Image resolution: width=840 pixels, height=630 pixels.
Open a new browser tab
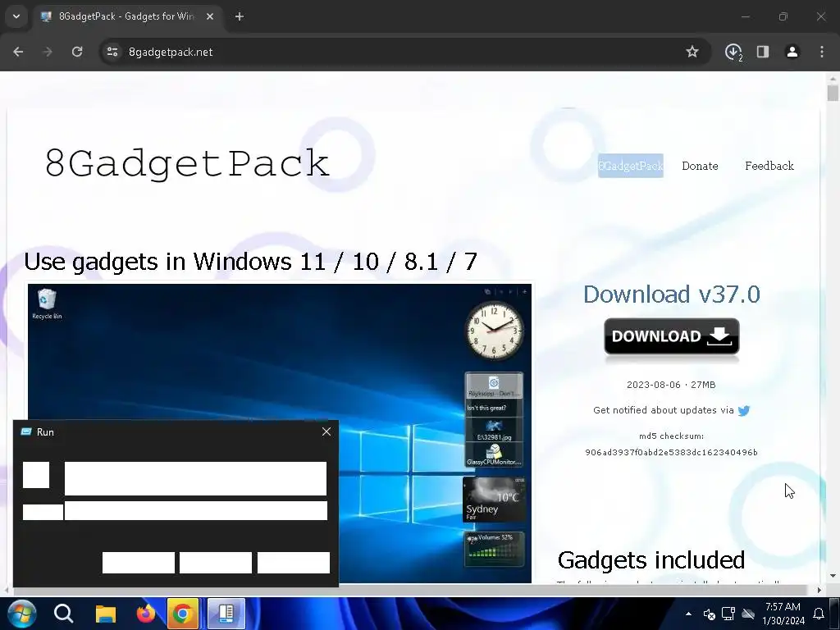240,16
